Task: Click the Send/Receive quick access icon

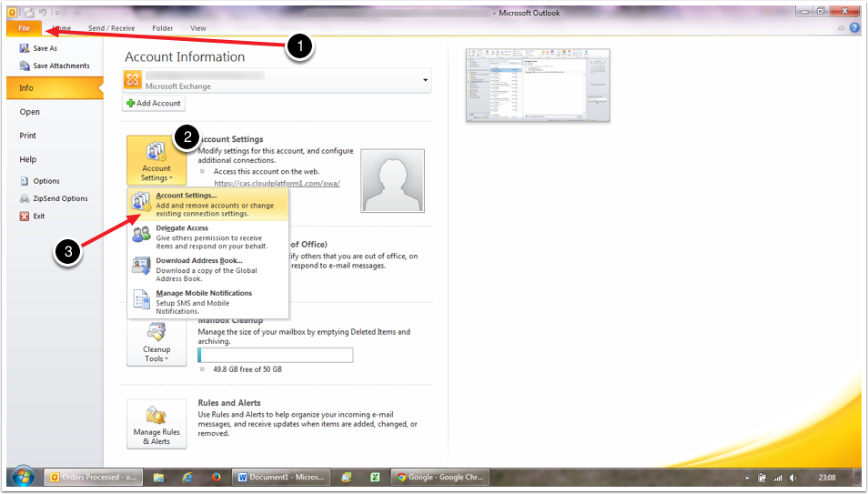Action: [x=29, y=12]
